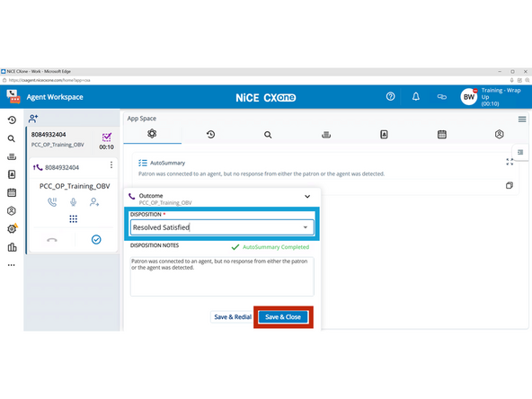Screen dimensions: 532x399
Task: Toggle hold on the call
Action: pos(52,202)
